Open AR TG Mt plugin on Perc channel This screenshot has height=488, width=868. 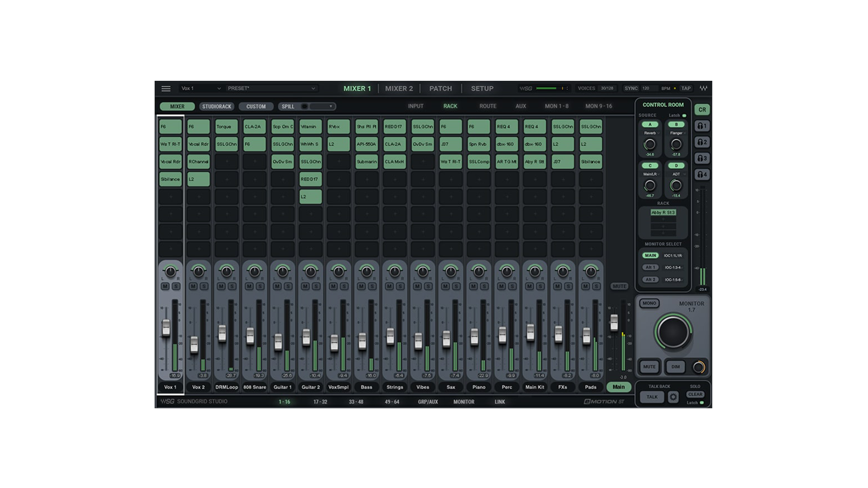pos(507,162)
